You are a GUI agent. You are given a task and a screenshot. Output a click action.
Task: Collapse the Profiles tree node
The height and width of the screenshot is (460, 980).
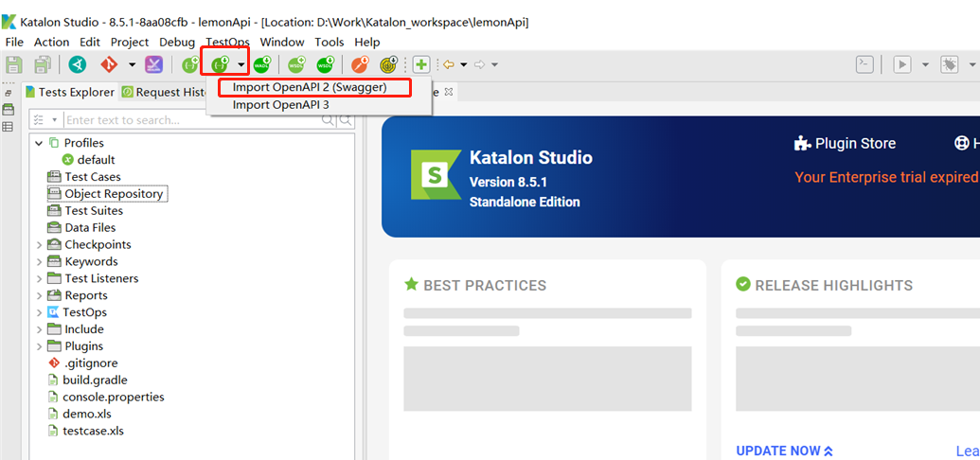(x=39, y=143)
